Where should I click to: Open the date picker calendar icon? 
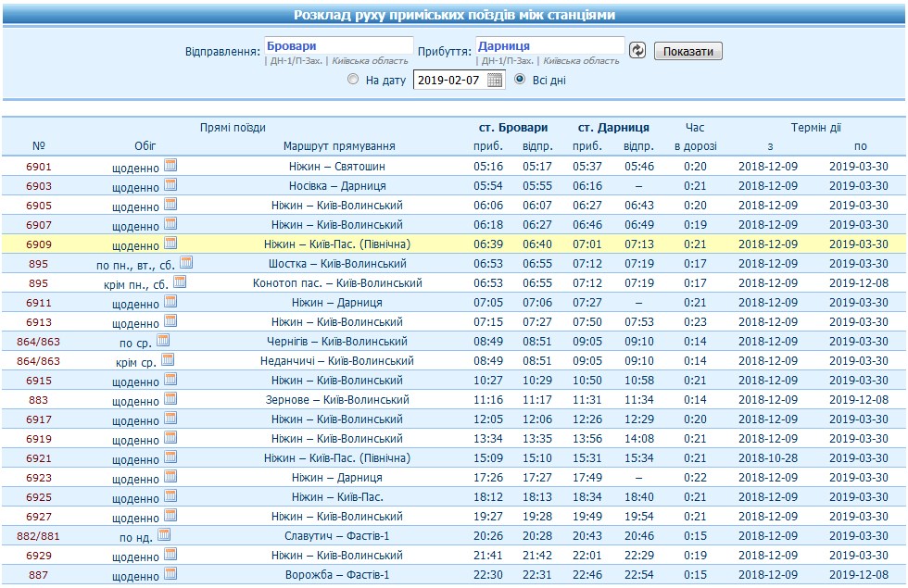click(495, 80)
